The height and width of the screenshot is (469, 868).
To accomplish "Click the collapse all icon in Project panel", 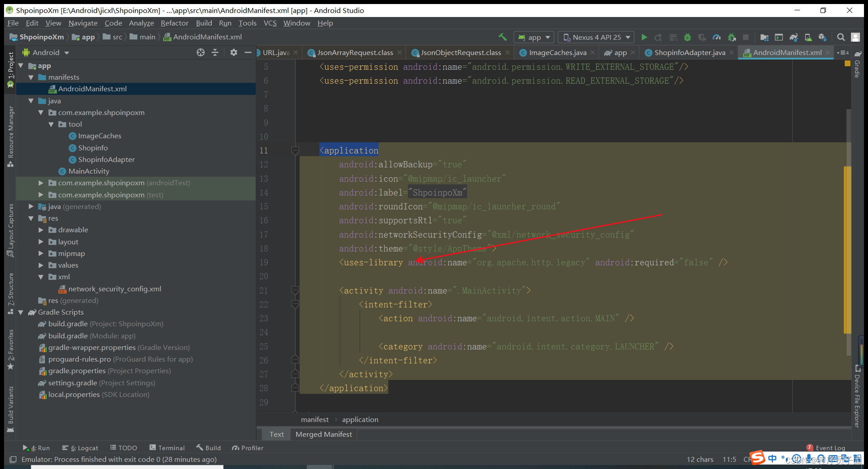I will pyautogui.click(x=215, y=52).
